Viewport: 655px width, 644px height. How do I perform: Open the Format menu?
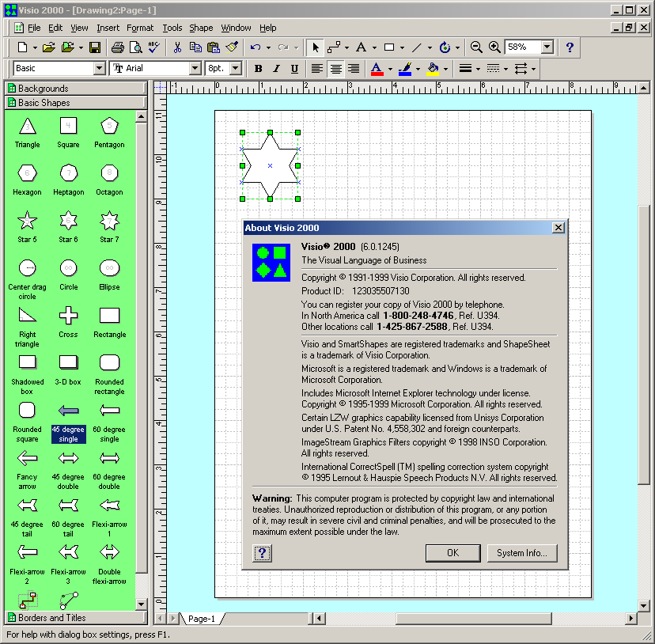point(140,28)
